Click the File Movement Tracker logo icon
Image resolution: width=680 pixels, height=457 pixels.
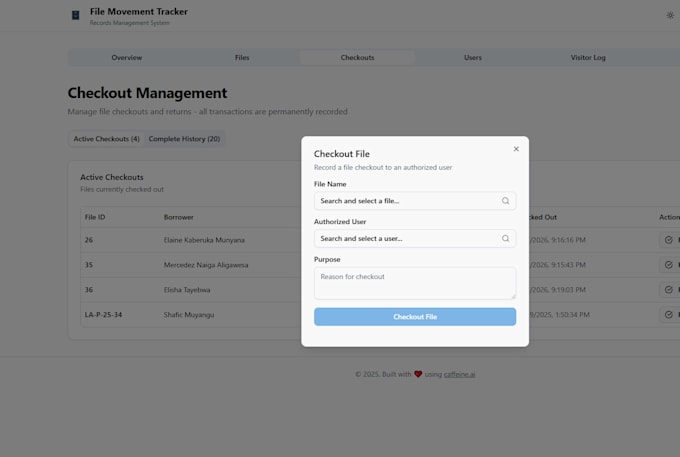pos(75,15)
